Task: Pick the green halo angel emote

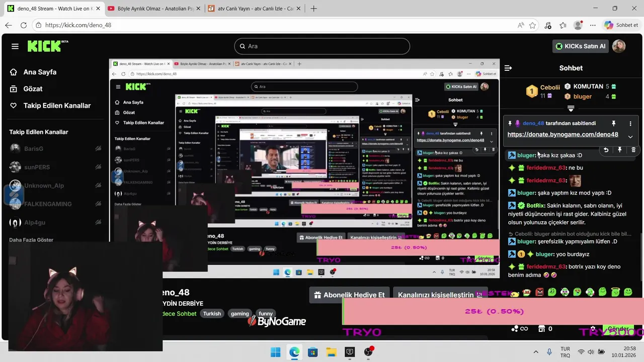Action: point(615,292)
